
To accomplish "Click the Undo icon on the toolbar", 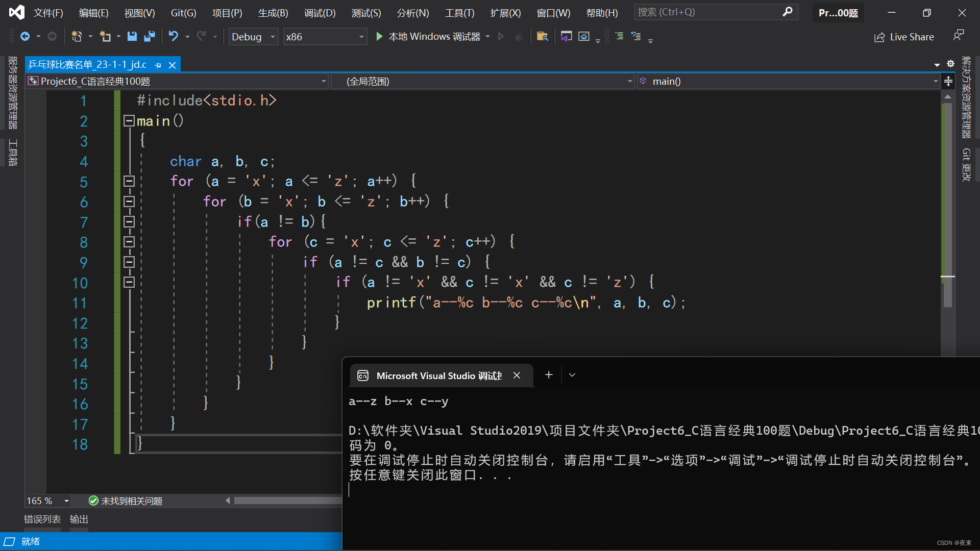I will point(174,36).
